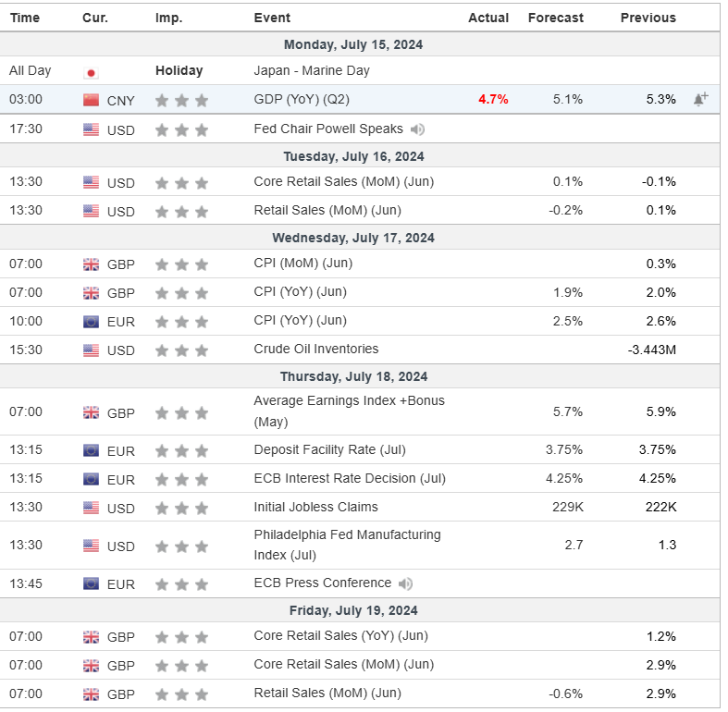Select the Philadelphia Fed Manufacturing Index event
728x712 pixels.
(347, 545)
